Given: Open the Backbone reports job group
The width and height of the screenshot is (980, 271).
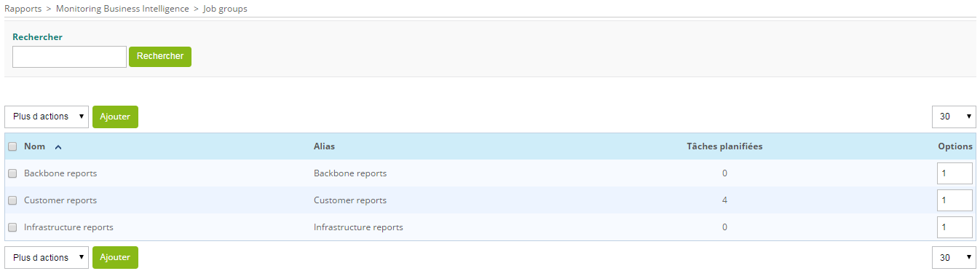Looking at the screenshot, I should click(x=60, y=173).
